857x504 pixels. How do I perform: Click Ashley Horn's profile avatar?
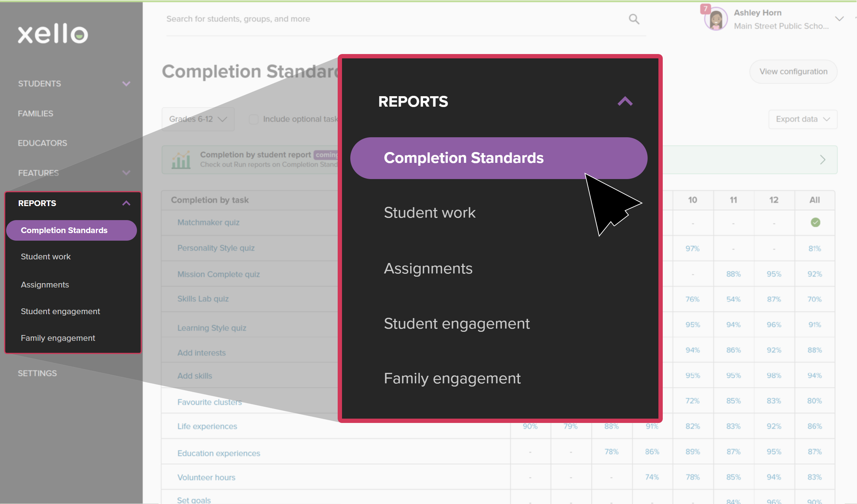[x=715, y=19]
